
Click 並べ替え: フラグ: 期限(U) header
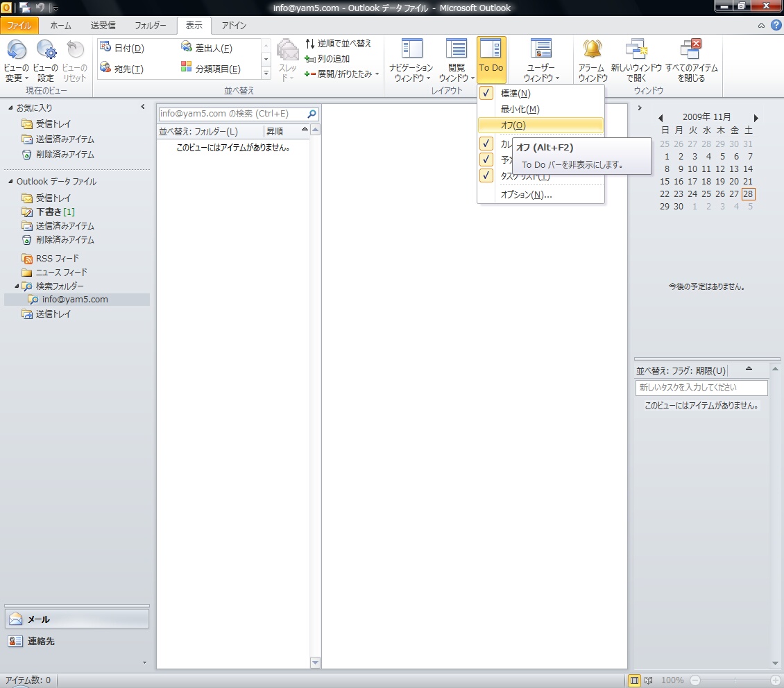pos(681,371)
